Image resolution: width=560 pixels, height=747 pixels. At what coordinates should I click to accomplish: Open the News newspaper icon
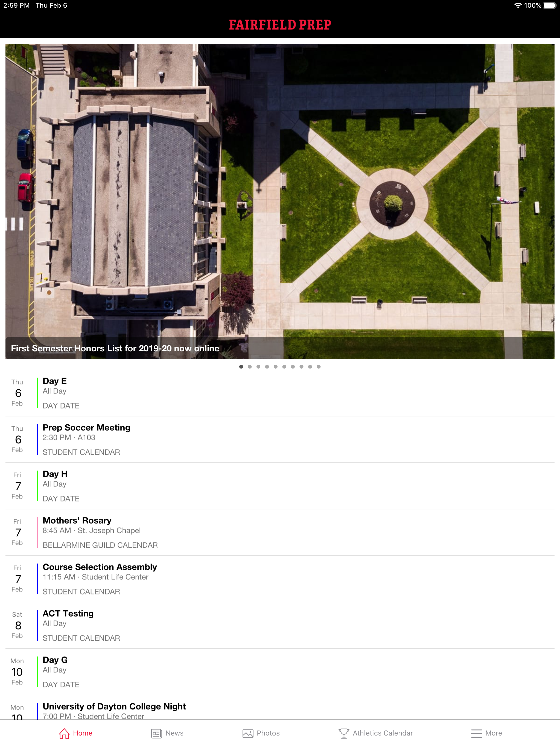pyautogui.click(x=156, y=733)
